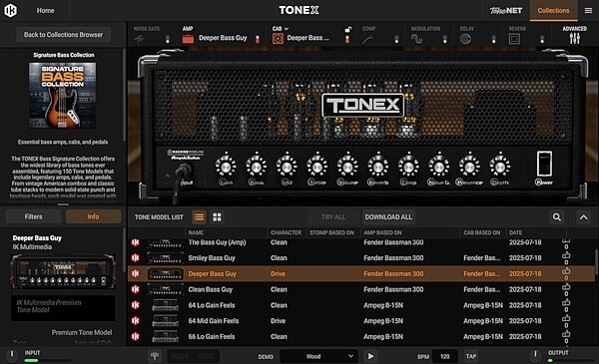The width and height of the screenshot is (599, 364).
Task: Click the red AMP icon
Action: click(188, 39)
